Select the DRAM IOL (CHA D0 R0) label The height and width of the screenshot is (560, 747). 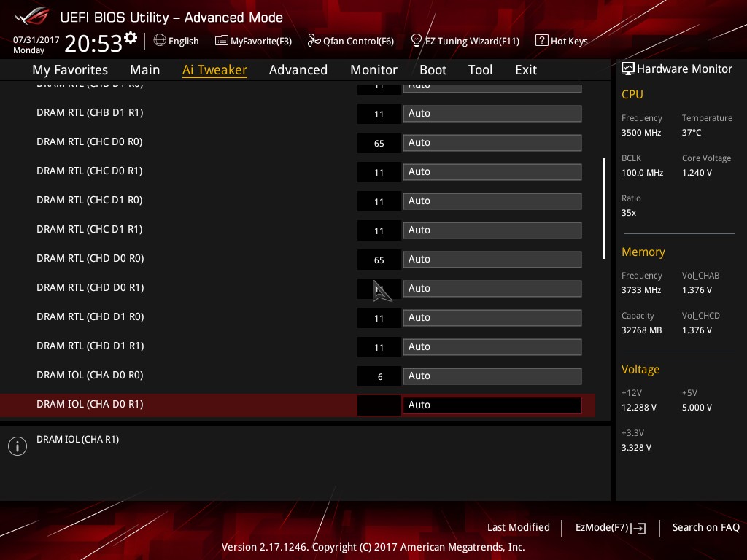coord(90,376)
